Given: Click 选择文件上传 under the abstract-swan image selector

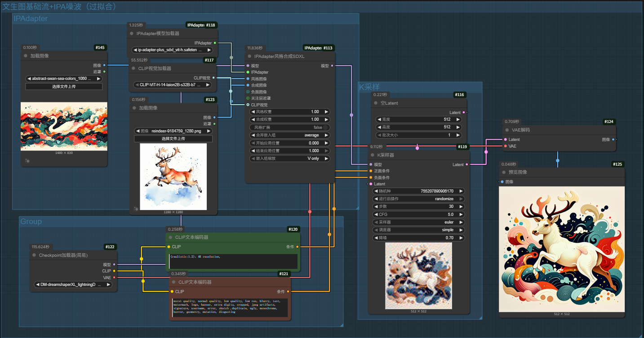Looking at the screenshot, I should (x=64, y=87).
